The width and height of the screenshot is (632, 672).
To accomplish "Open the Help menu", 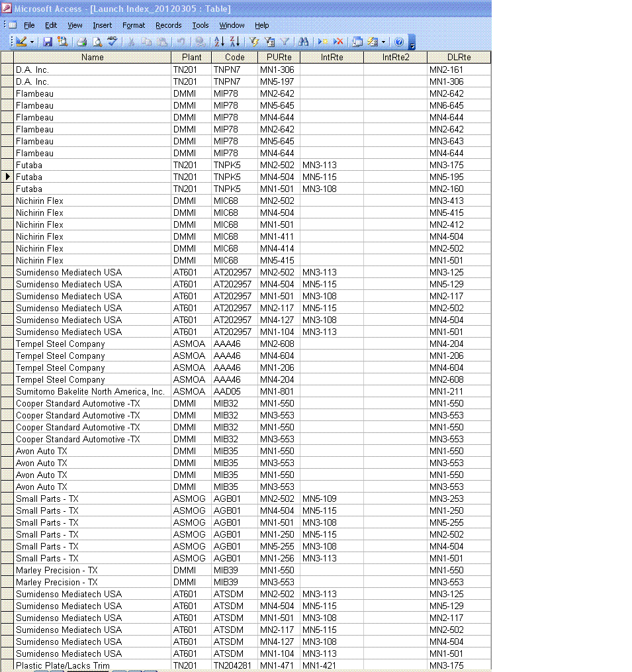I will (262, 25).
